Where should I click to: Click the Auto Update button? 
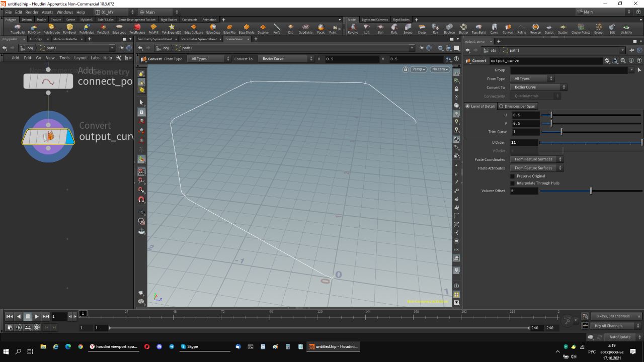tap(620, 337)
